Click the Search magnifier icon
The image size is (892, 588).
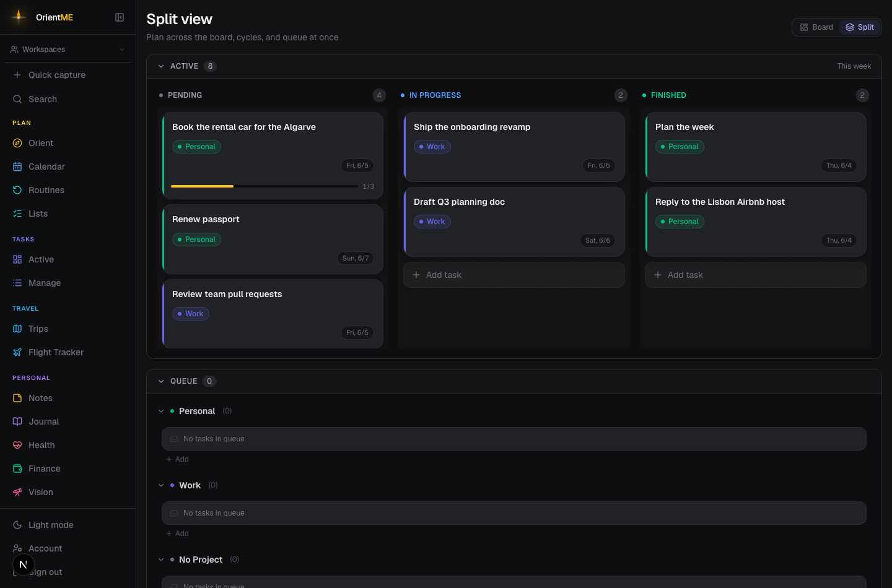tap(17, 99)
